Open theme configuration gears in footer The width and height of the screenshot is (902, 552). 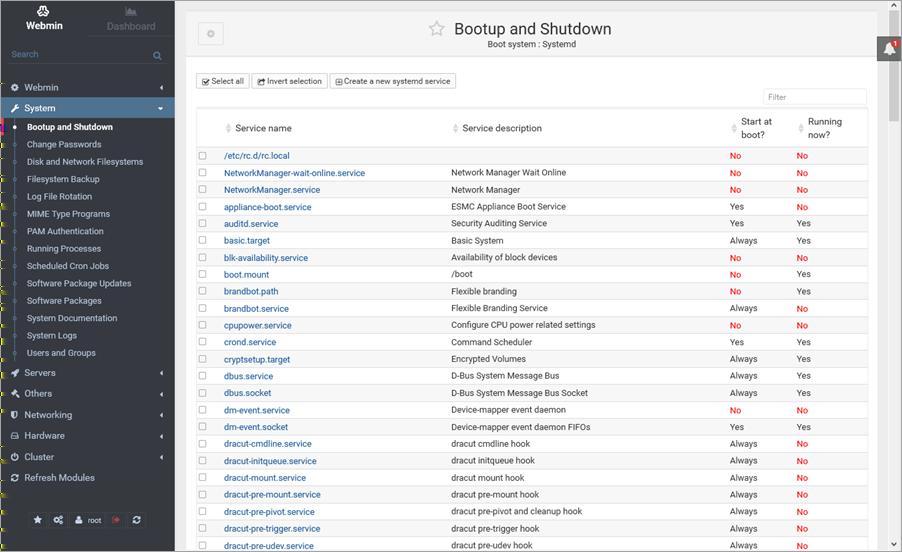point(58,520)
